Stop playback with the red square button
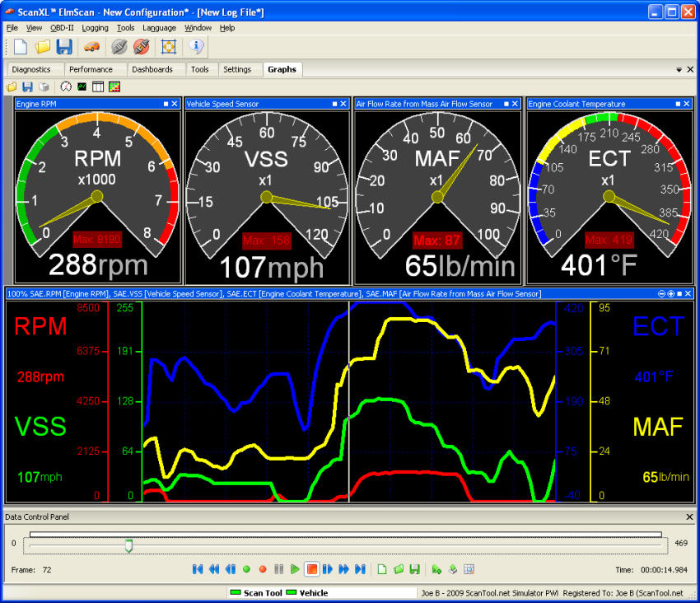Image resolution: width=700 pixels, height=603 pixels. (x=312, y=568)
